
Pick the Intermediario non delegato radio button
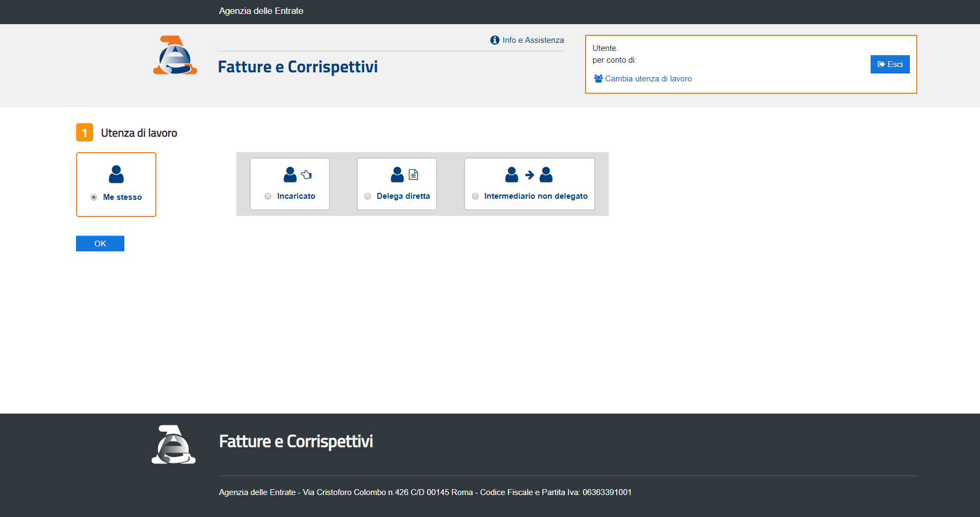(x=475, y=196)
